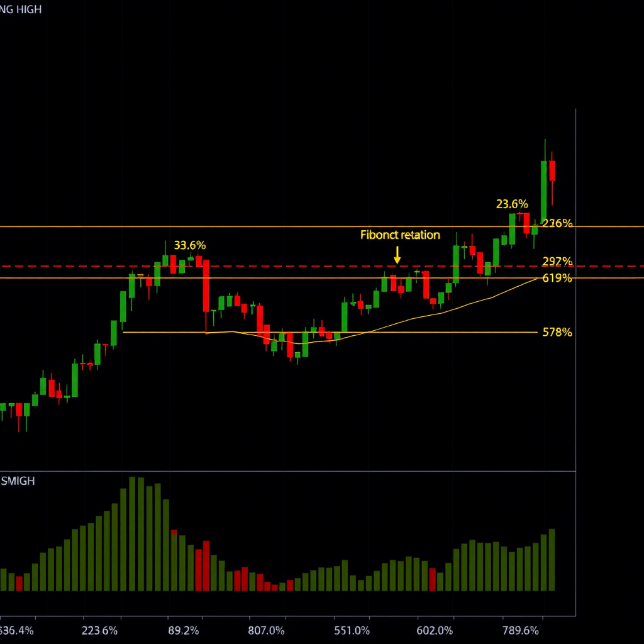644x644 pixels.
Task: Select the 789.6% x-axis label
Action: tap(521, 630)
